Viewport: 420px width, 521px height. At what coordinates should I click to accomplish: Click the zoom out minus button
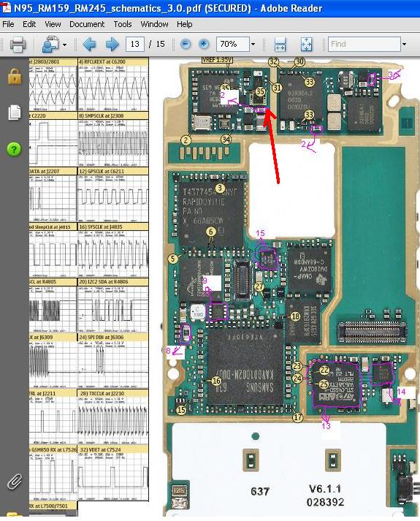(x=186, y=44)
